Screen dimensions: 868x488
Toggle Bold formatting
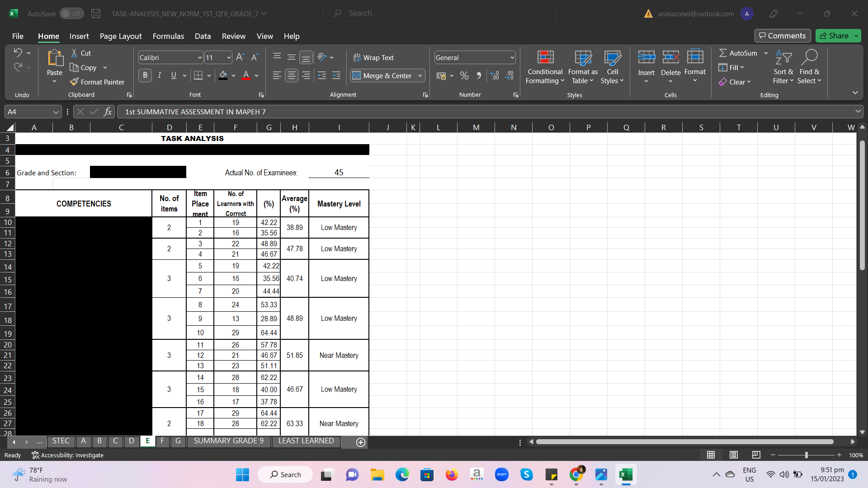[145, 75]
